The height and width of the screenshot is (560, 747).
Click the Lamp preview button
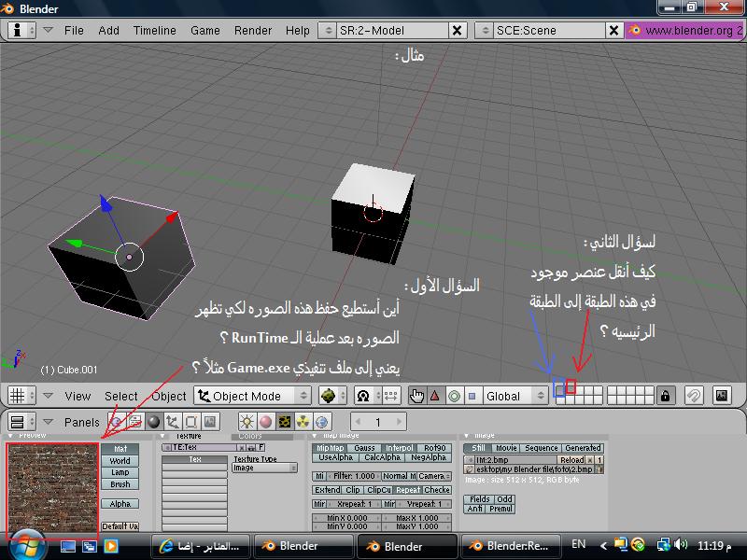[120, 472]
